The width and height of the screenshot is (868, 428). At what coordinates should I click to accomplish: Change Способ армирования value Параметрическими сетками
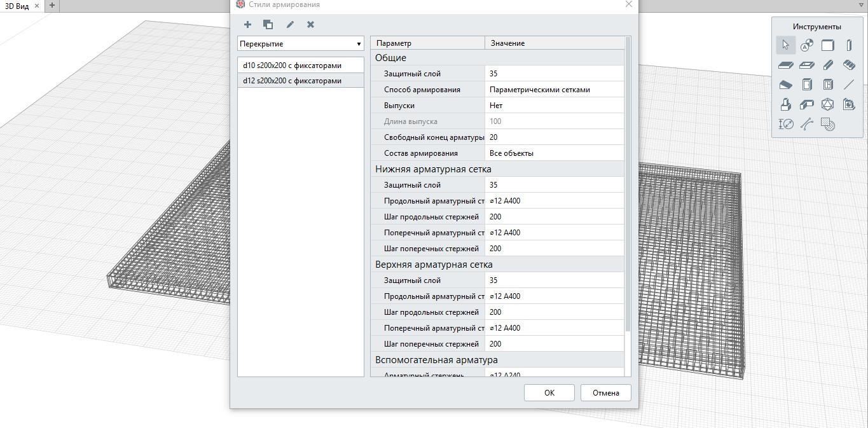[555, 90]
